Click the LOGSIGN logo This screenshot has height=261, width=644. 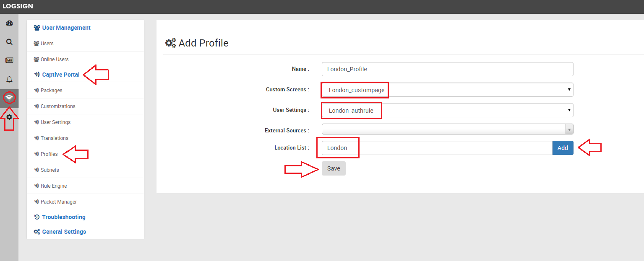18,6
